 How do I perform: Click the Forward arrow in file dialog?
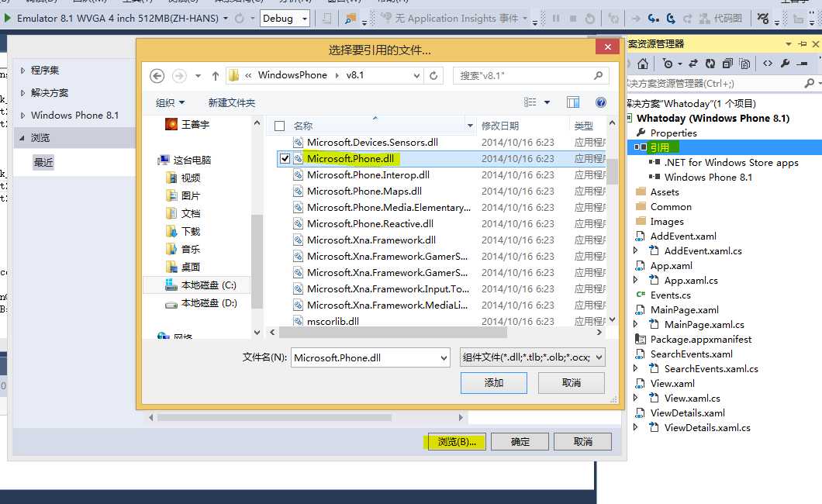click(x=179, y=76)
